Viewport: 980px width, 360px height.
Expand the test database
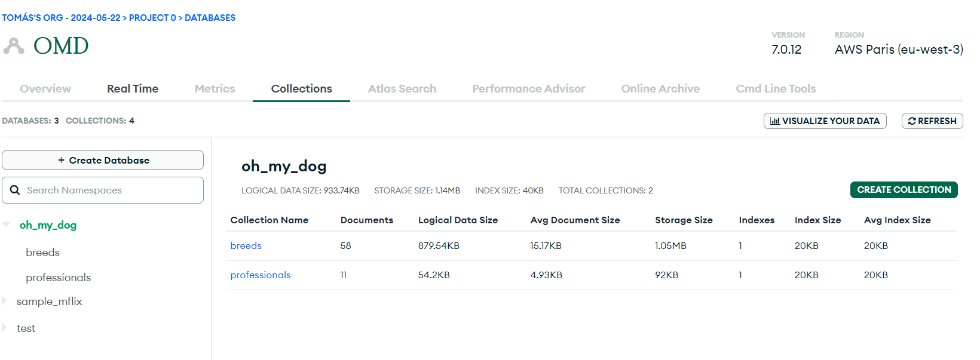tap(5, 328)
